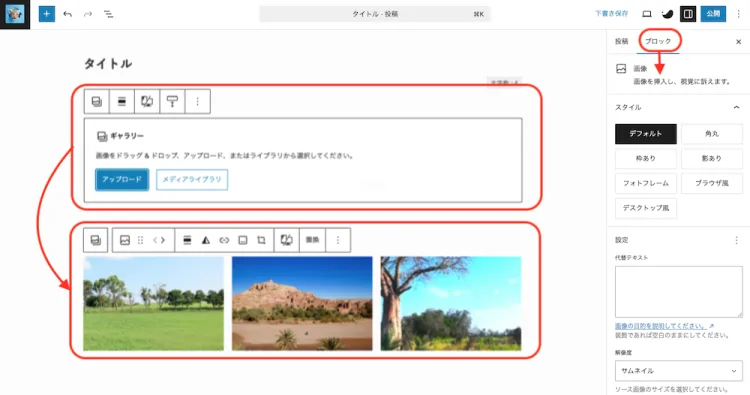Close the settings sidebar with X

pyautogui.click(x=739, y=42)
